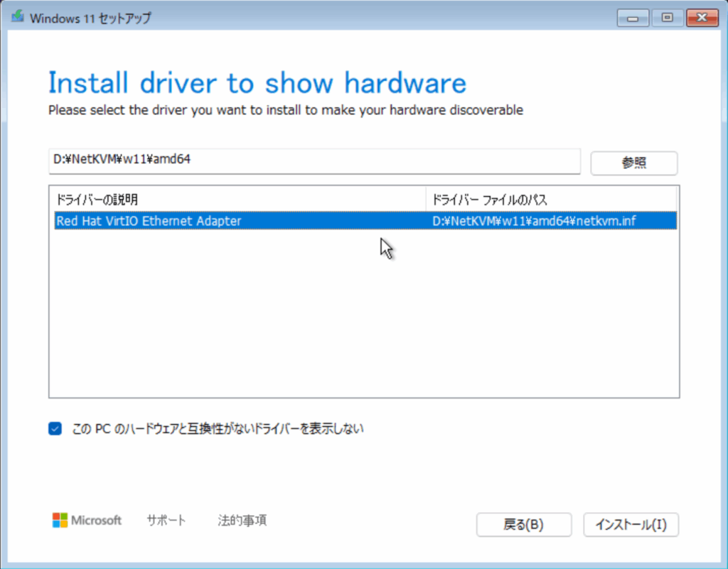This screenshot has height=569, width=728.
Task: Open the 法的事項 link
Action: (242, 521)
